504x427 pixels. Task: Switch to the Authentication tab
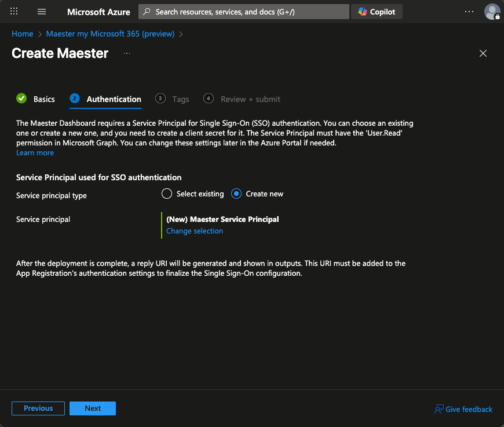pos(114,99)
